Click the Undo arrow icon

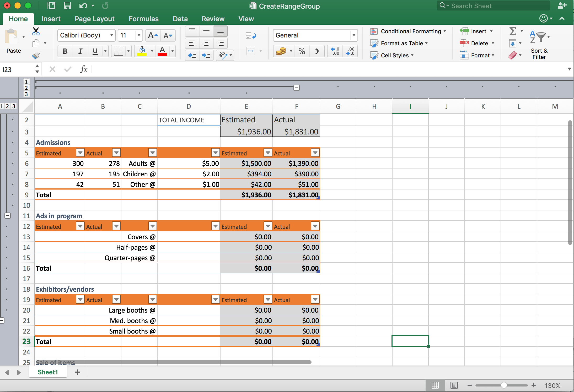[x=83, y=6]
